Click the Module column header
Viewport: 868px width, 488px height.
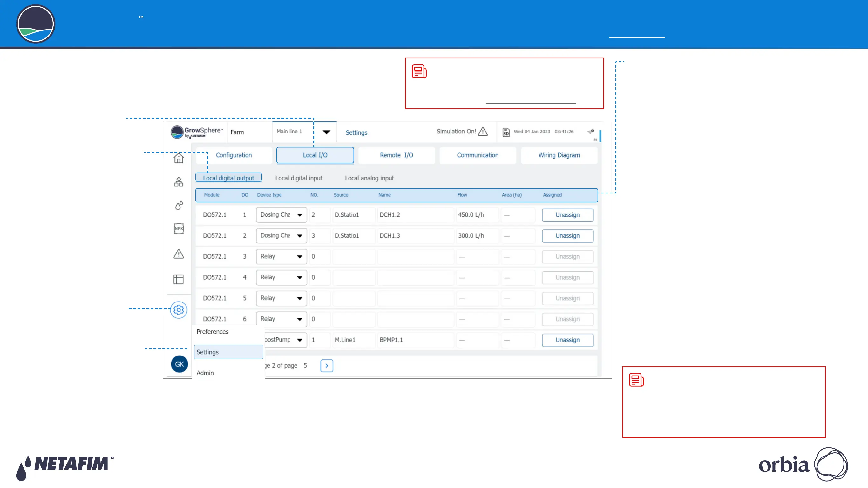tap(212, 195)
